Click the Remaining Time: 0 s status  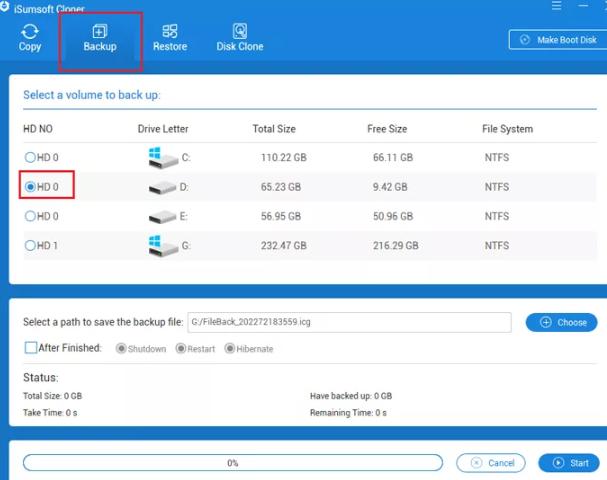pyautogui.click(x=348, y=413)
